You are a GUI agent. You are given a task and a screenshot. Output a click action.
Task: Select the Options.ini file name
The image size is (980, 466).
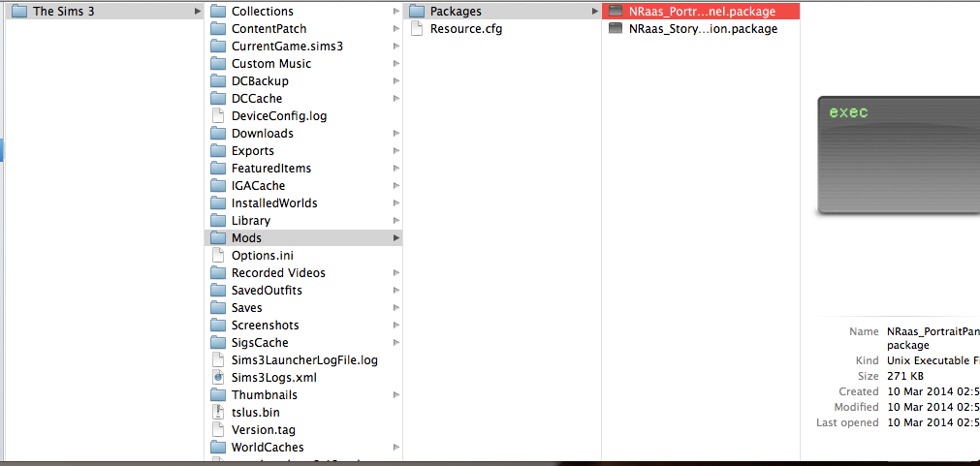(x=263, y=256)
